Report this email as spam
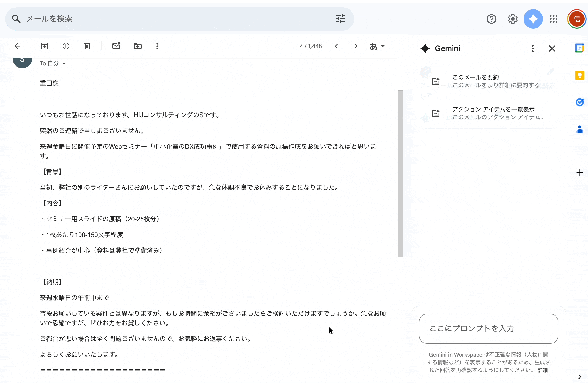 pos(66,46)
